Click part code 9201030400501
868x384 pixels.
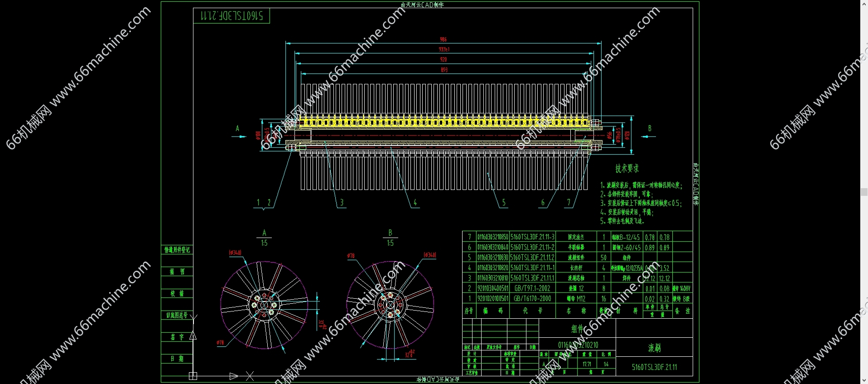coord(493,288)
